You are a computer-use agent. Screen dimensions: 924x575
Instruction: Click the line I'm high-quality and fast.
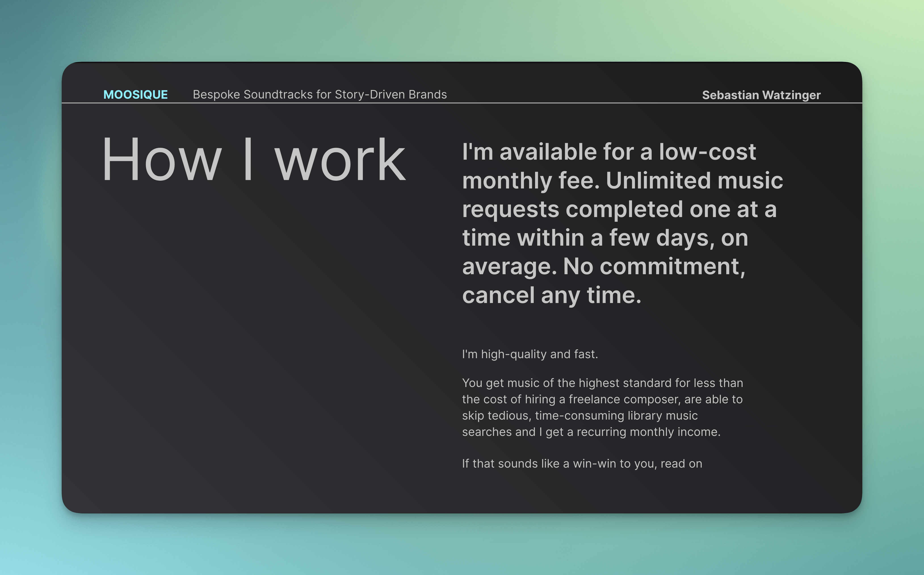point(530,354)
